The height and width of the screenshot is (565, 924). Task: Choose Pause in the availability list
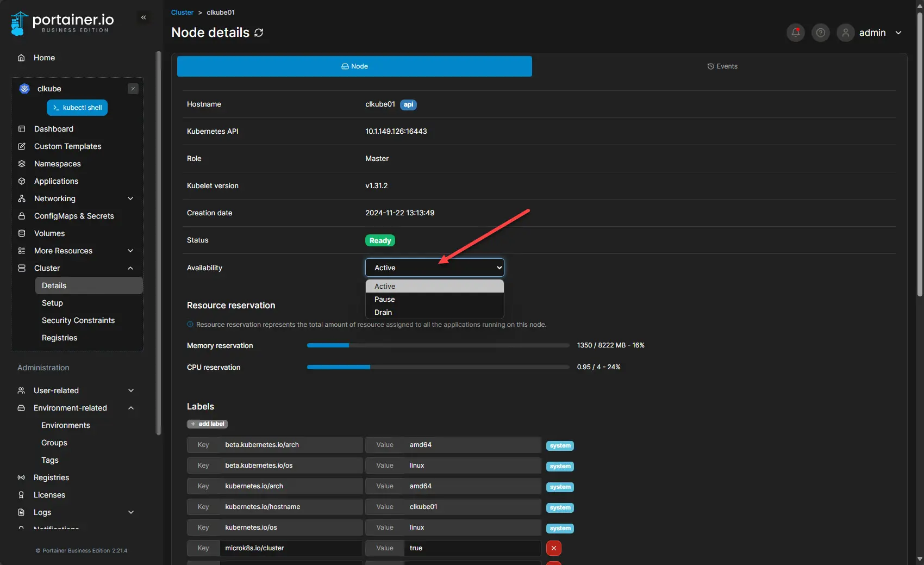[384, 299]
